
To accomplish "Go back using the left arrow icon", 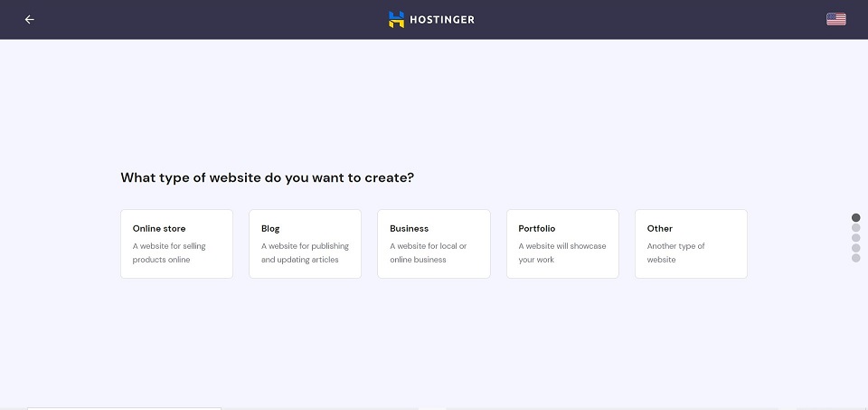I will tap(29, 19).
